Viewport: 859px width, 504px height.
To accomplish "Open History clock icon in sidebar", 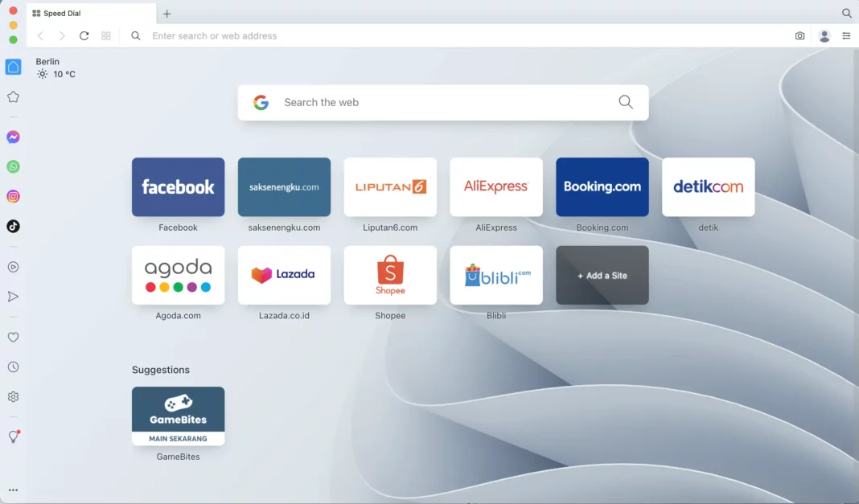I will (13, 367).
